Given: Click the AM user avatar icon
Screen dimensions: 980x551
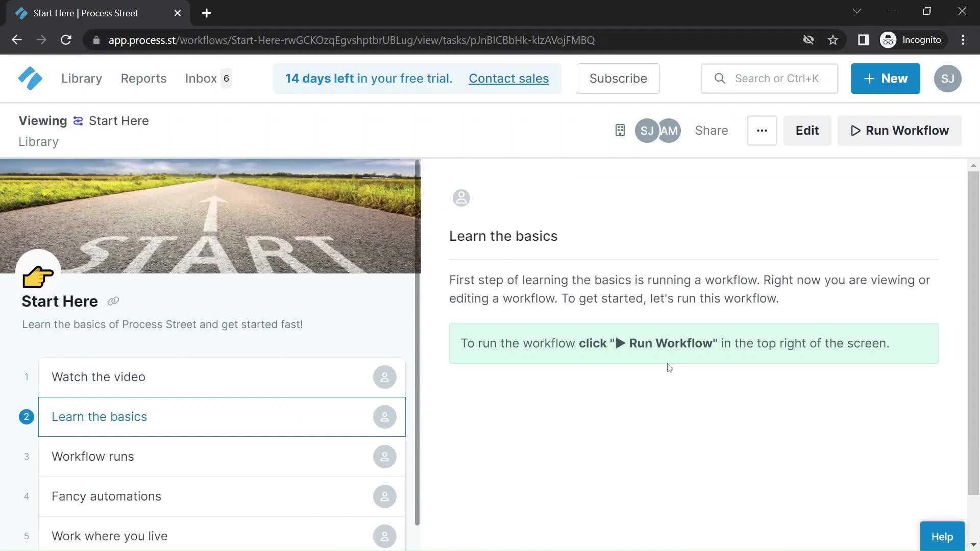Looking at the screenshot, I should pos(667,131).
